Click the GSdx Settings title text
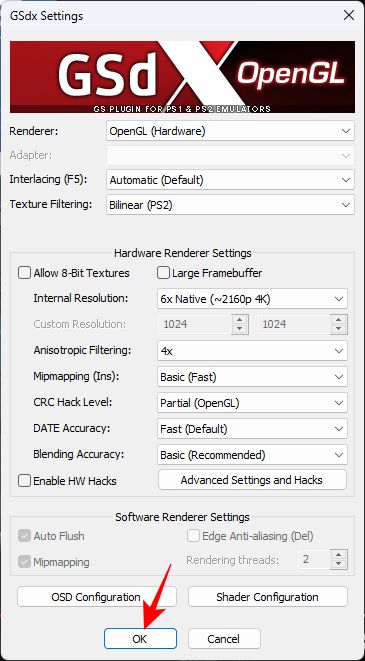 click(x=47, y=16)
